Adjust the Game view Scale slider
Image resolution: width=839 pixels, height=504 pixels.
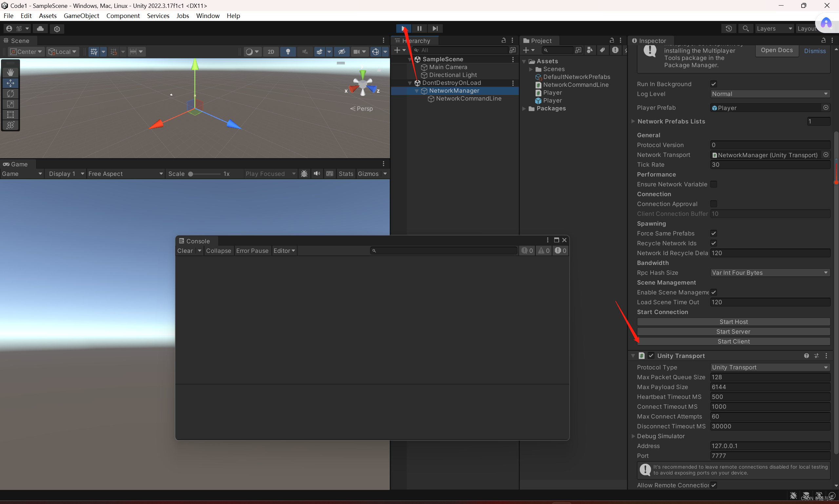pyautogui.click(x=191, y=174)
